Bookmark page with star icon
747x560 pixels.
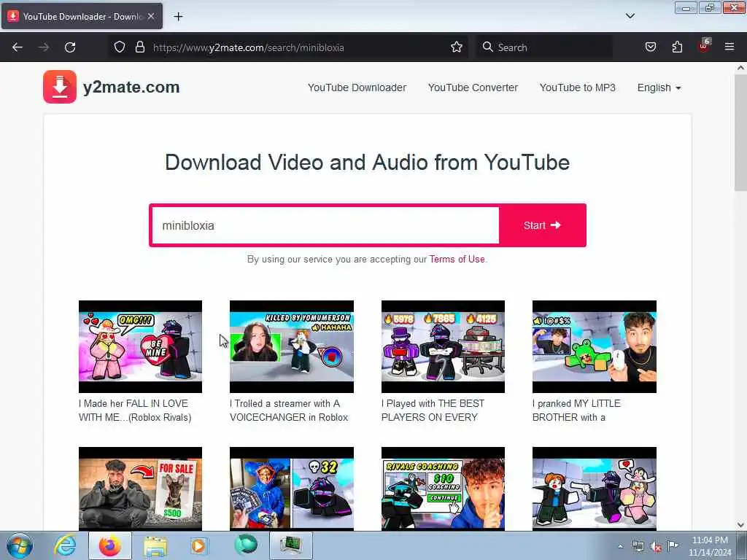457,47
